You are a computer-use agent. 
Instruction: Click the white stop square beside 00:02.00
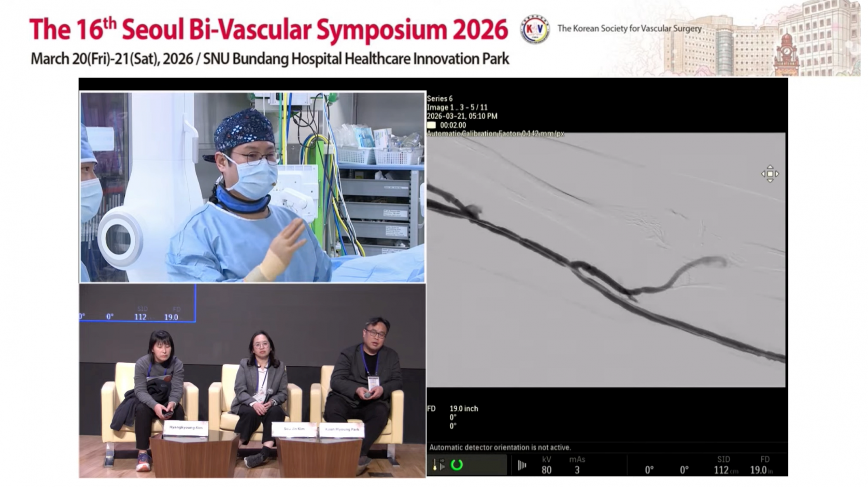coord(432,125)
